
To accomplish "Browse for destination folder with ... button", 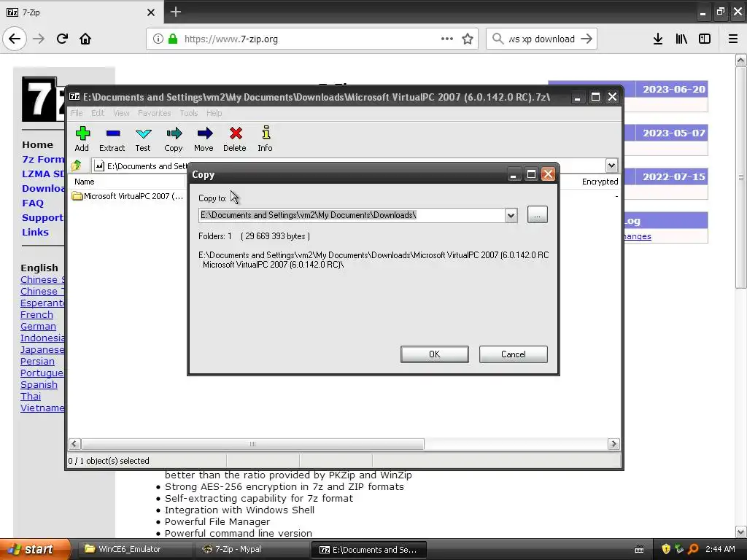I will pyautogui.click(x=538, y=215).
